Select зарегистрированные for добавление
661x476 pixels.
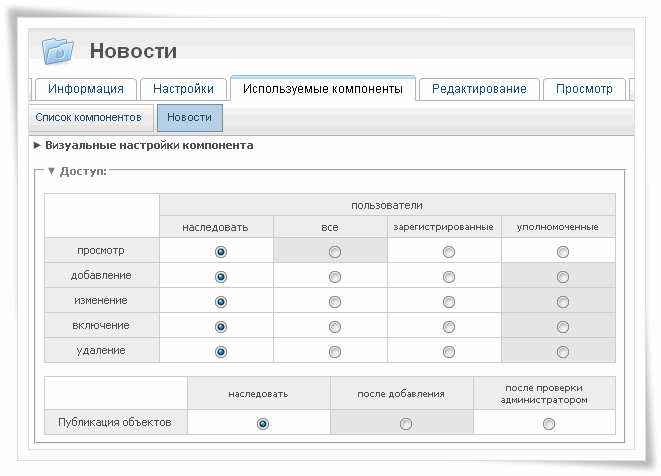click(x=449, y=277)
